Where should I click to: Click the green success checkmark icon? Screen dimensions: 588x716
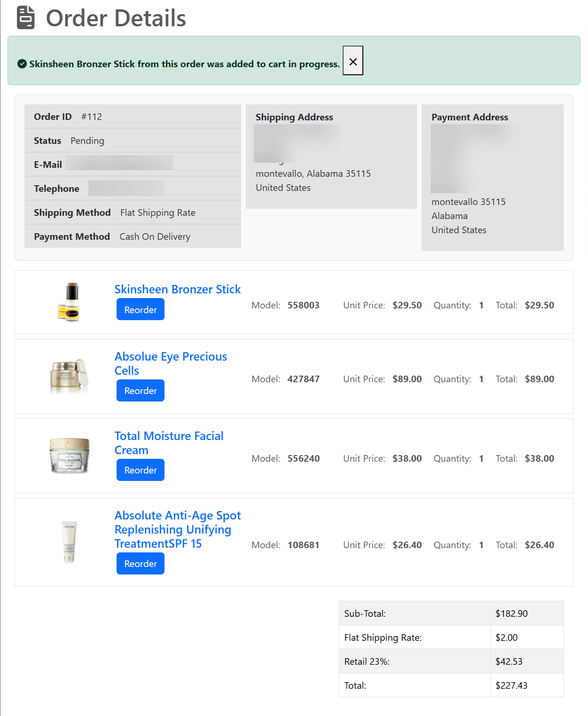pyautogui.click(x=22, y=64)
